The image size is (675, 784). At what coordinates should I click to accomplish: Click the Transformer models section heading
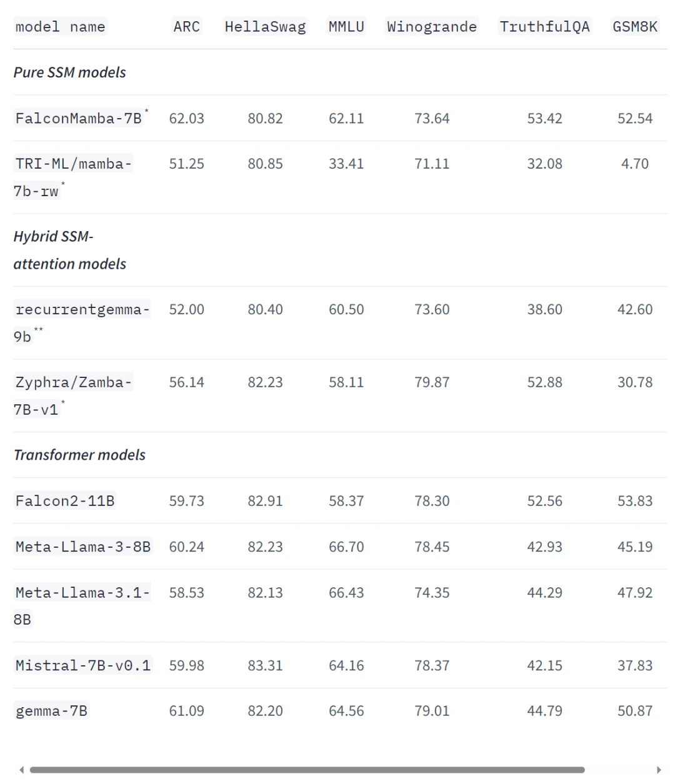pyautogui.click(x=79, y=455)
